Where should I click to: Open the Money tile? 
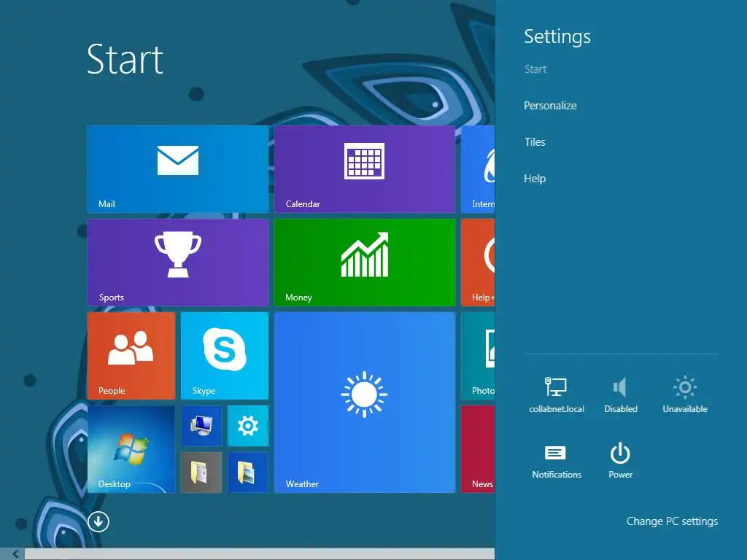pos(365,262)
